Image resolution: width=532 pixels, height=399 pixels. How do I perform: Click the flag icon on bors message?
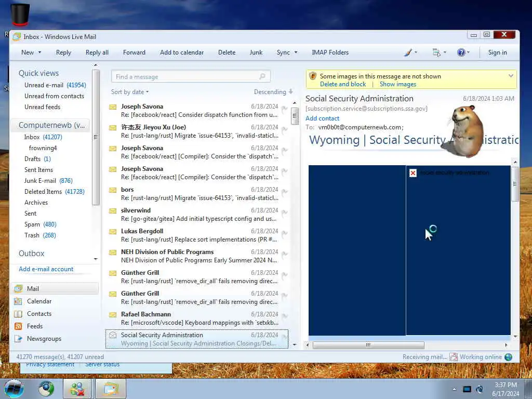pyautogui.click(x=284, y=192)
